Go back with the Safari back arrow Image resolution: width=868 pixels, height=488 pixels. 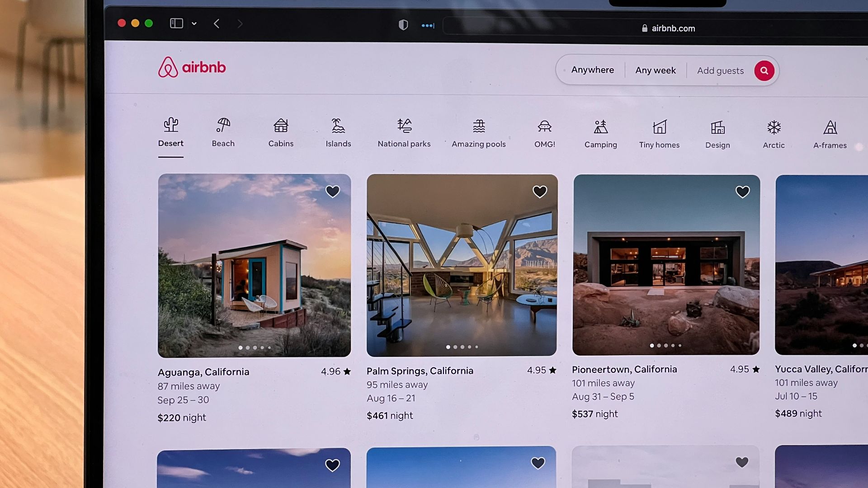(217, 23)
